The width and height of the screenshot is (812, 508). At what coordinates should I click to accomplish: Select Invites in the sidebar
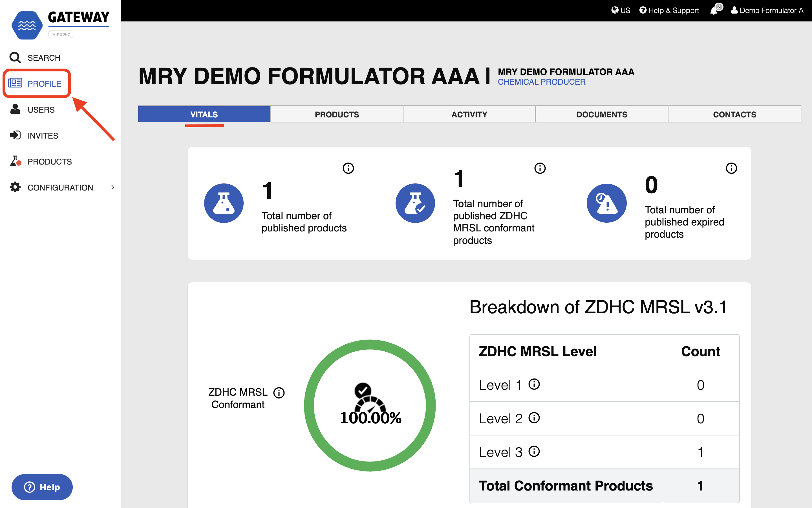coord(43,135)
